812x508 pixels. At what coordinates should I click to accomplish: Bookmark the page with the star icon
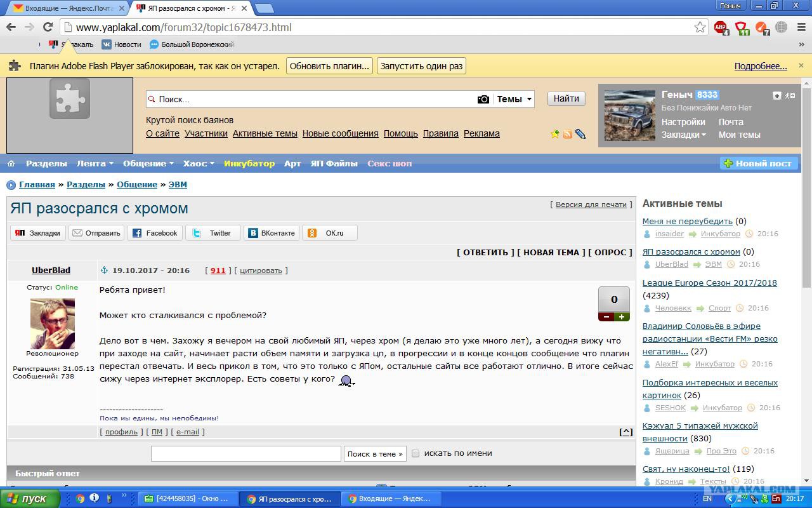[x=700, y=27]
